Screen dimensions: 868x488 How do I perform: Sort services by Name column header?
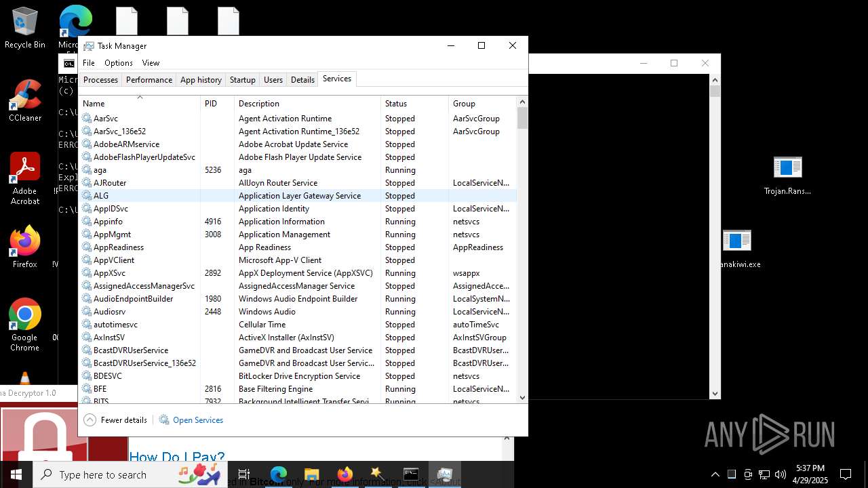pos(140,103)
